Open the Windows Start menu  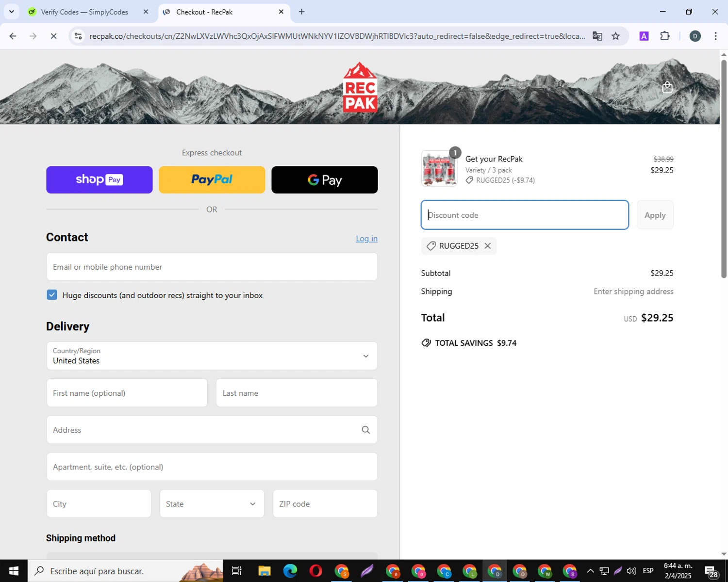14,571
